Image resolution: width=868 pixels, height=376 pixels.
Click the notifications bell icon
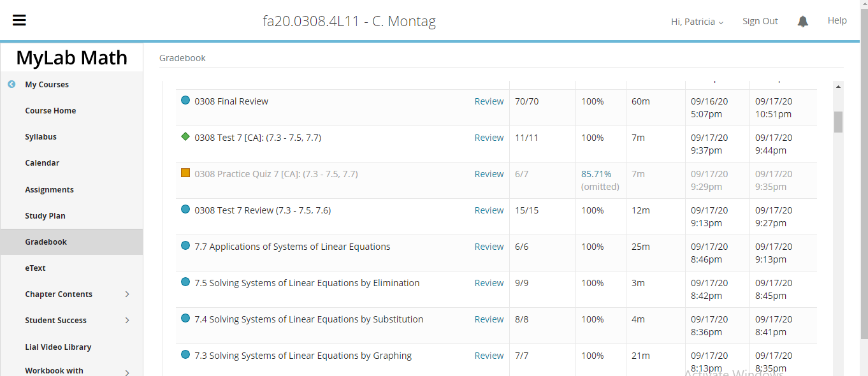pyautogui.click(x=803, y=22)
